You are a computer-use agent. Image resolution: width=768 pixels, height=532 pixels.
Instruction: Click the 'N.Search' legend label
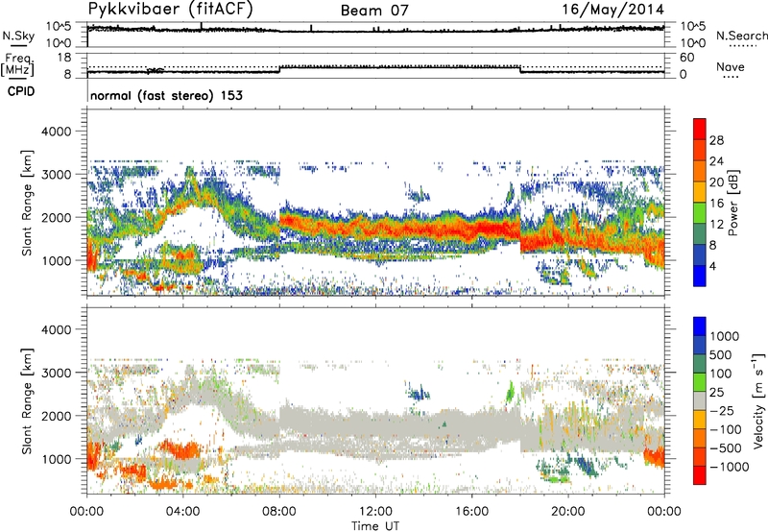(x=741, y=36)
